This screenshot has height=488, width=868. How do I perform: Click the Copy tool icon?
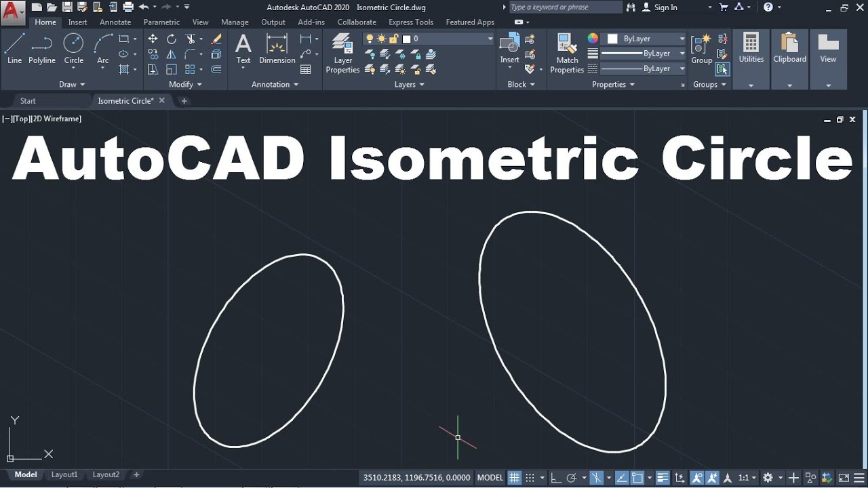(153, 54)
